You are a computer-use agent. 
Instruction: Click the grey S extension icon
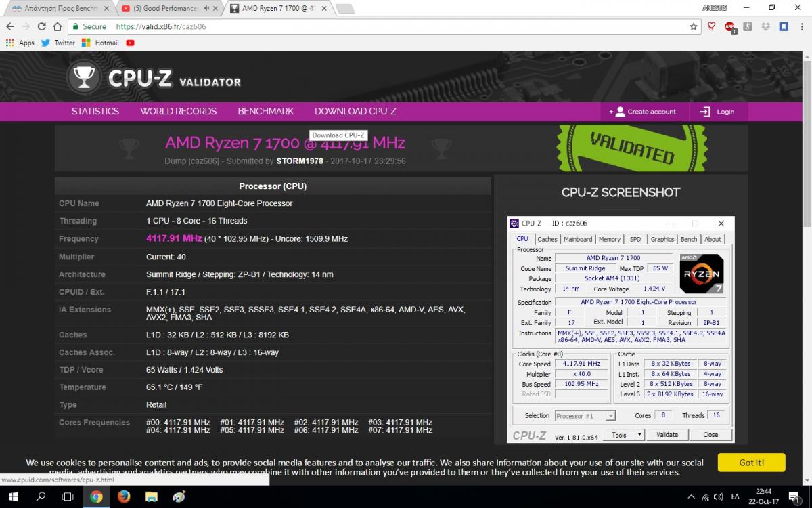(748, 26)
